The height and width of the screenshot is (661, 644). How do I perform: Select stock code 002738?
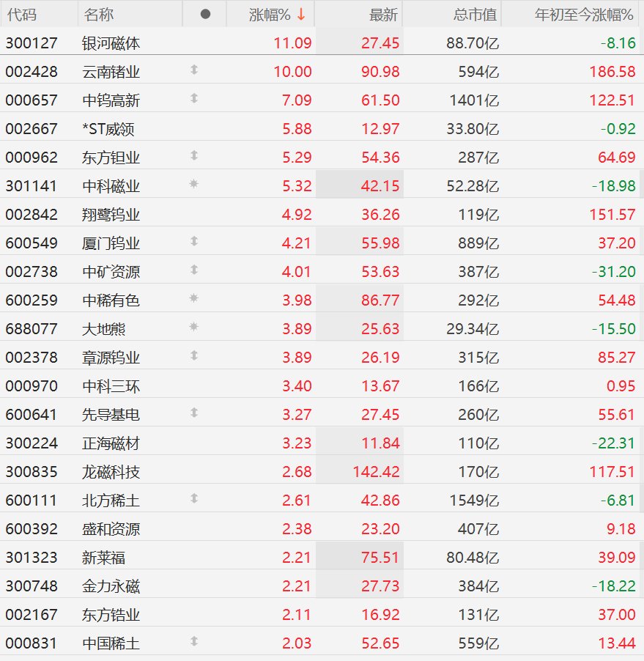[x=32, y=272]
